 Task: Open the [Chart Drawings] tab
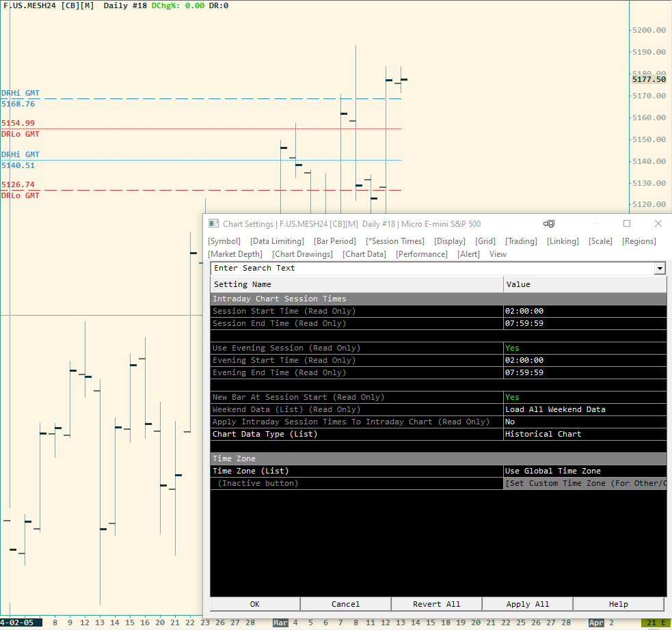[x=302, y=254]
